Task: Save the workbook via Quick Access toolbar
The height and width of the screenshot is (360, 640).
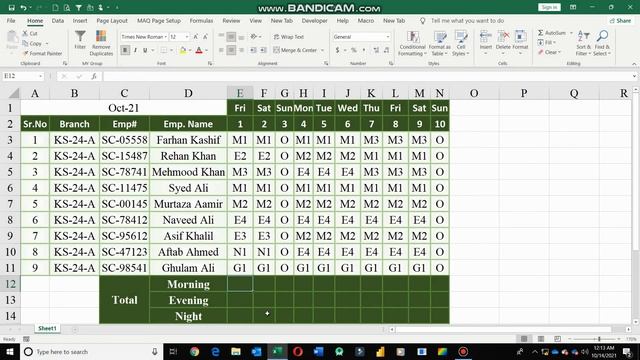Action: tap(11, 8)
